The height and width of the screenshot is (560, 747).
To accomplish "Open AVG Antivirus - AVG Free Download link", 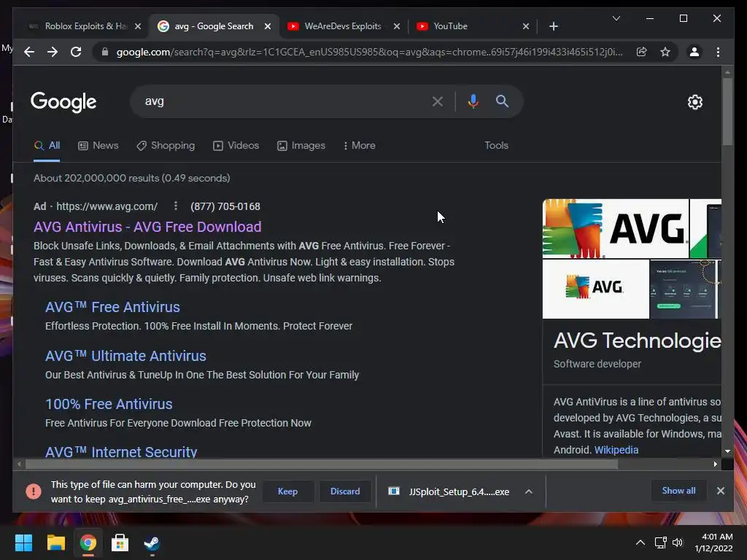I will tap(147, 227).
